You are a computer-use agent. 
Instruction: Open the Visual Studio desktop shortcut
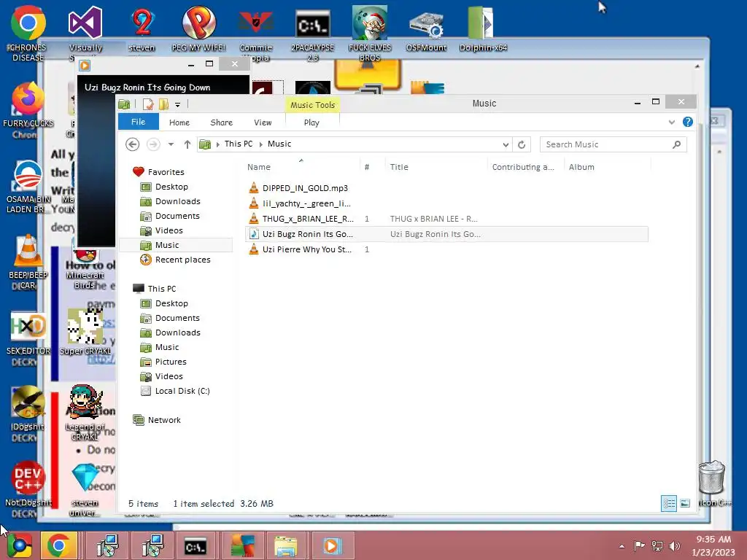point(85,24)
